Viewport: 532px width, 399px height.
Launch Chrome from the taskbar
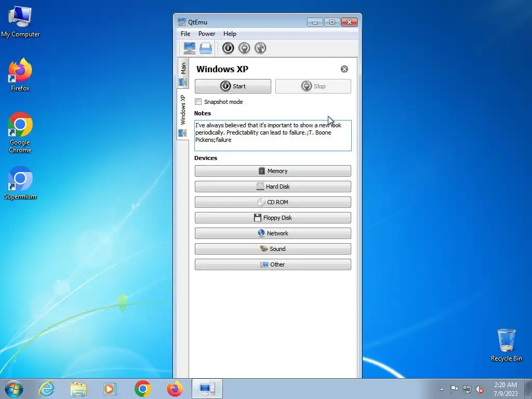click(142, 389)
